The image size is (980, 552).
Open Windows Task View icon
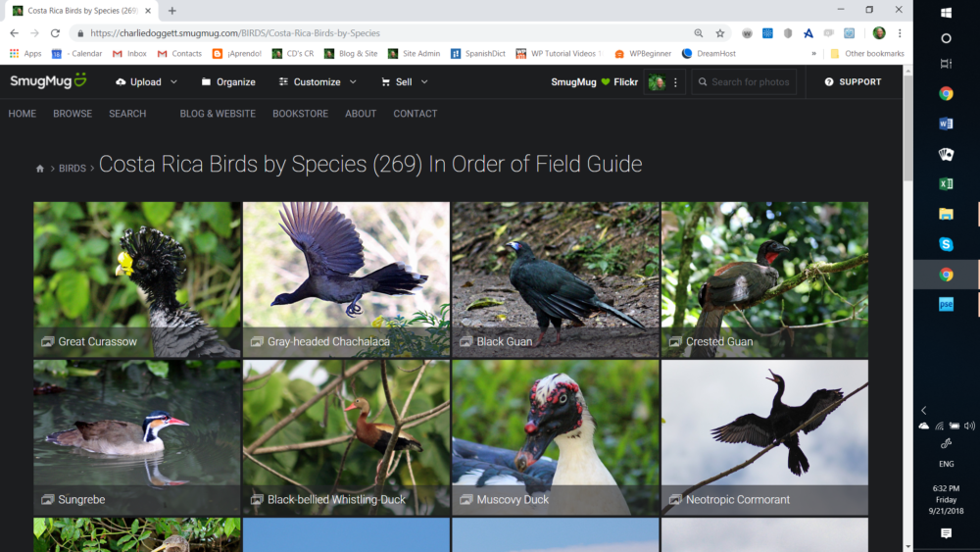click(946, 63)
